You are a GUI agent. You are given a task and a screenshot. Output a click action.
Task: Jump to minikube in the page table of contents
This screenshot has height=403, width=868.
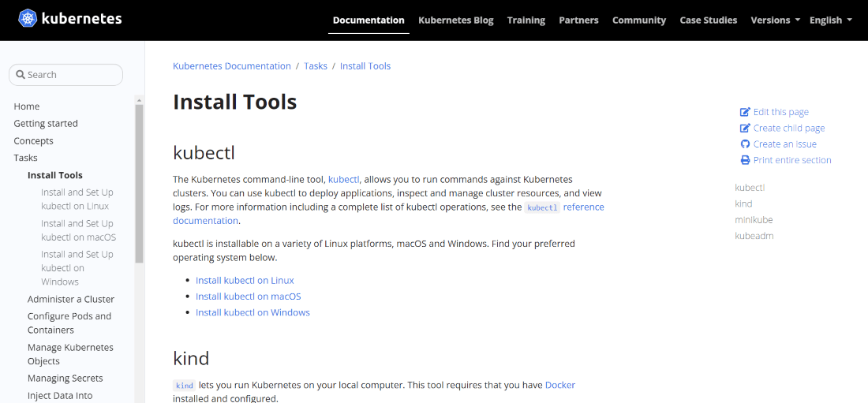click(x=754, y=220)
